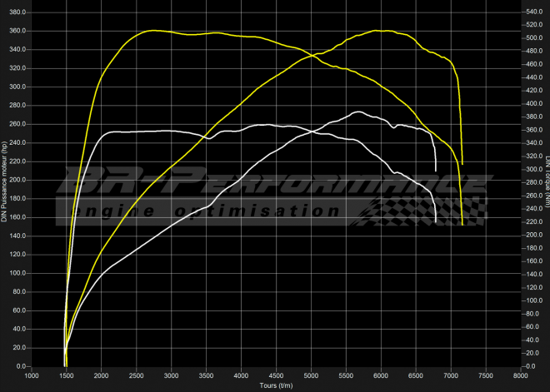This screenshot has height=392, width=550.
Task: Click the white power curve peak near 5700 rpm
Action: pyautogui.click(x=358, y=112)
